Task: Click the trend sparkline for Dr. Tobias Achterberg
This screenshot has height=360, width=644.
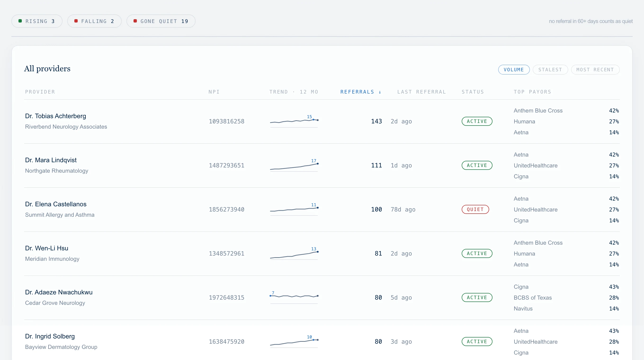Action: 294,121
